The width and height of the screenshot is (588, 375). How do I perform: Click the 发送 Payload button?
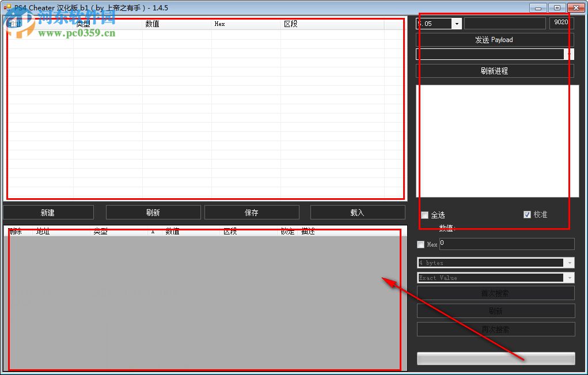coord(495,40)
